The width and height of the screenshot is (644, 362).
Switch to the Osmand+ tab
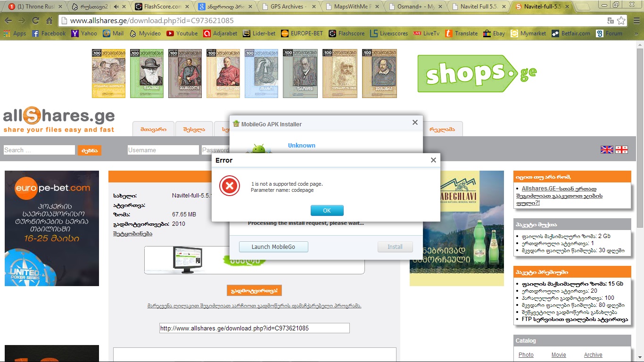415,7
